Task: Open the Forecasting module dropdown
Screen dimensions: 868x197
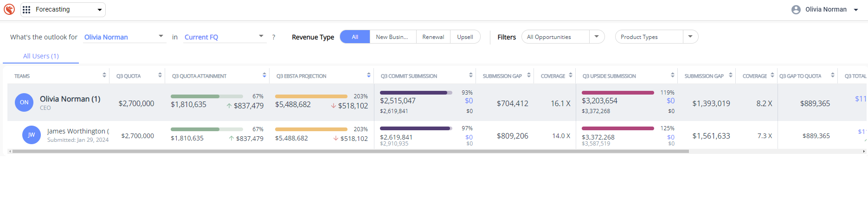Action: [x=99, y=10]
